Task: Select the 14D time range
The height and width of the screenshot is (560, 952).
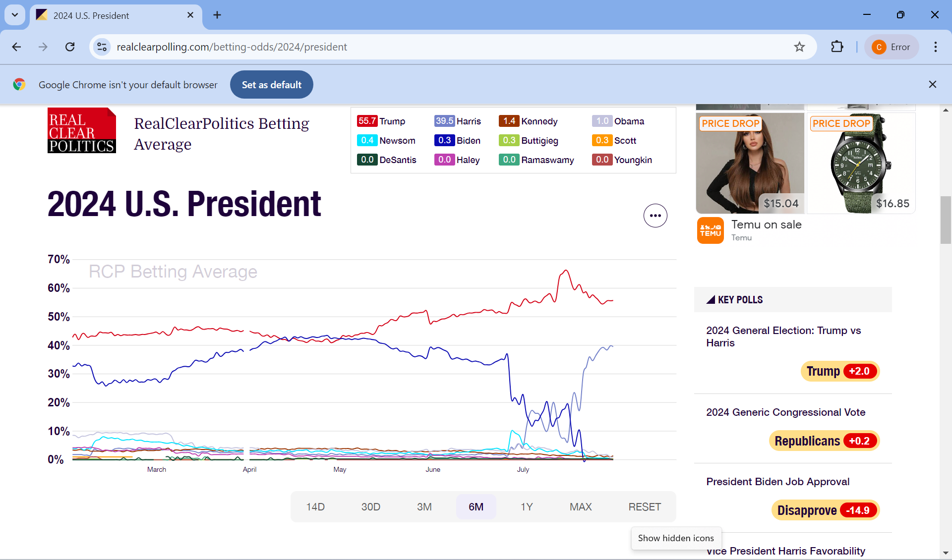Action: (315, 507)
